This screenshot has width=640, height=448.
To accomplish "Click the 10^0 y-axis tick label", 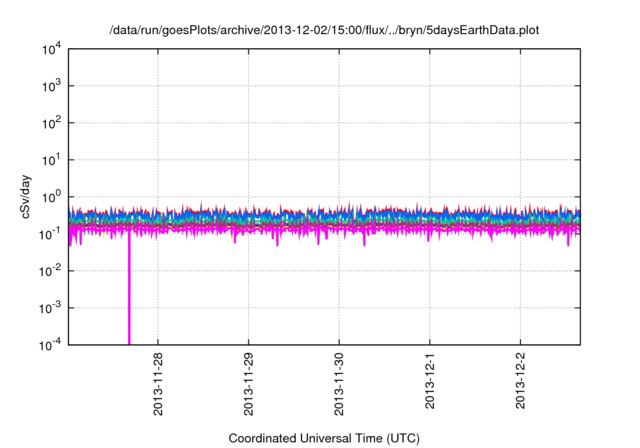I will coord(51,197).
